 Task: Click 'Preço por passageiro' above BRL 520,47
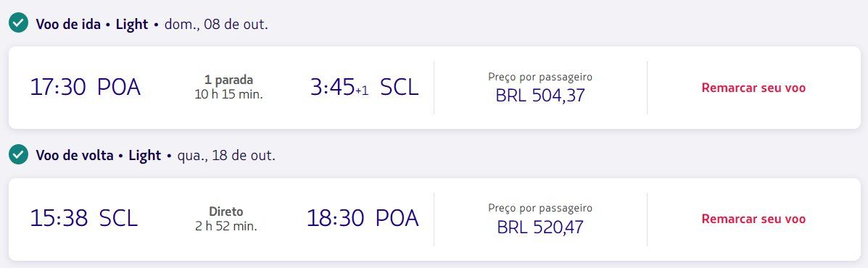tap(540, 209)
